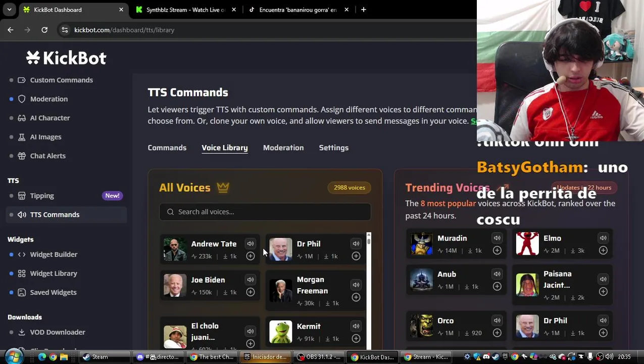Add Orco trending voice
The width and height of the screenshot is (644, 364).
pyautogui.click(x=497, y=333)
